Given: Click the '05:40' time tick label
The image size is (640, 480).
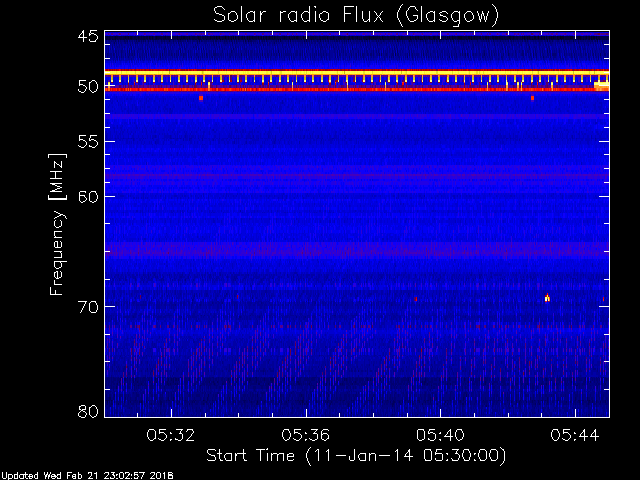Looking at the screenshot, I should pyautogui.click(x=440, y=435).
